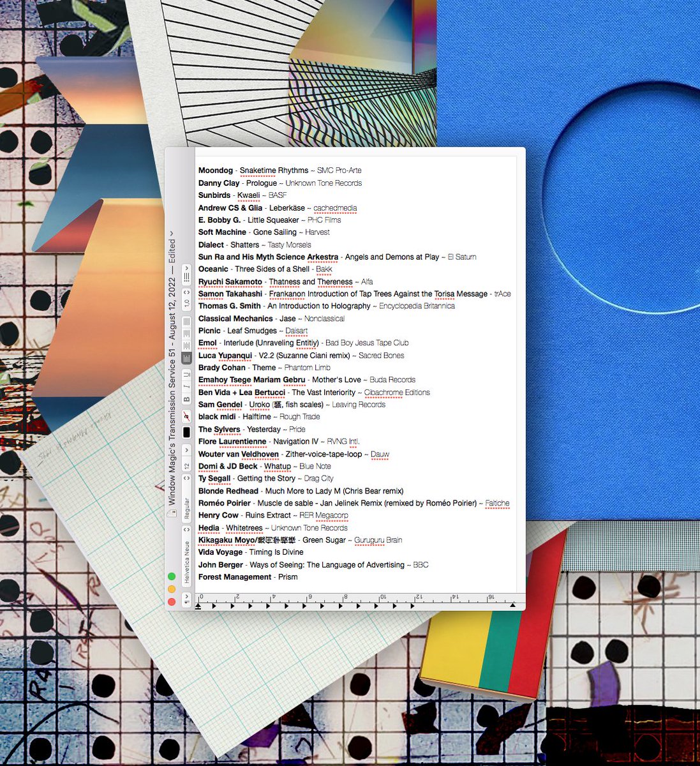Screen dimensions: 700x766
Task: Expand the font size dropdown arrow
Action: coord(186,450)
